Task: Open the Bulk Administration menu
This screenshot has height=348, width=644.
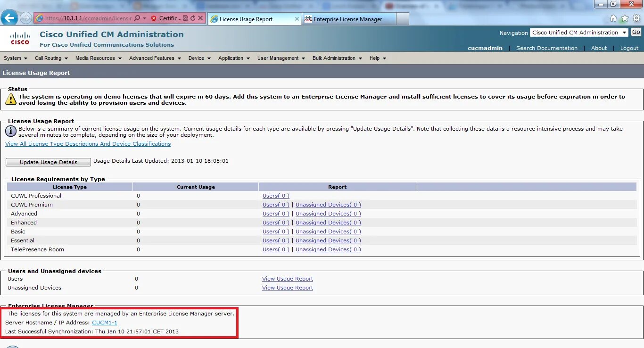Action: coord(337,58)
